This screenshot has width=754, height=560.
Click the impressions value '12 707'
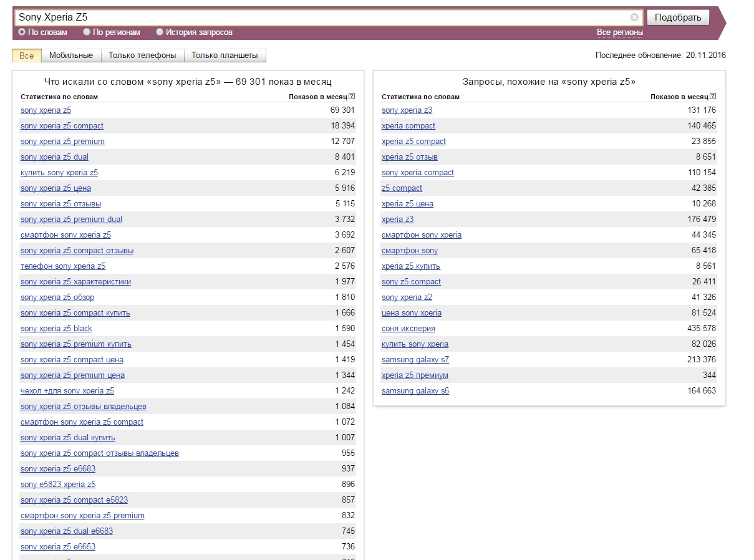pos(342,142)
